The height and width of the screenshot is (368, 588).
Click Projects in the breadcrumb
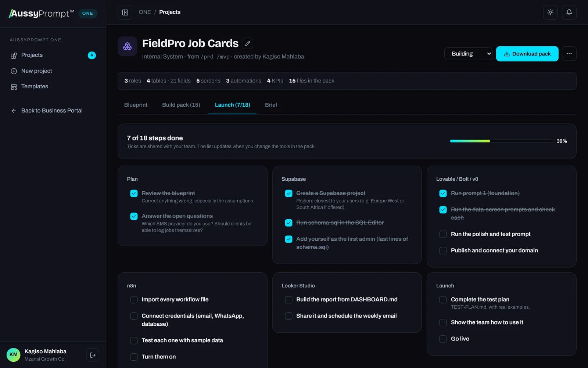(x=170, y=12)
